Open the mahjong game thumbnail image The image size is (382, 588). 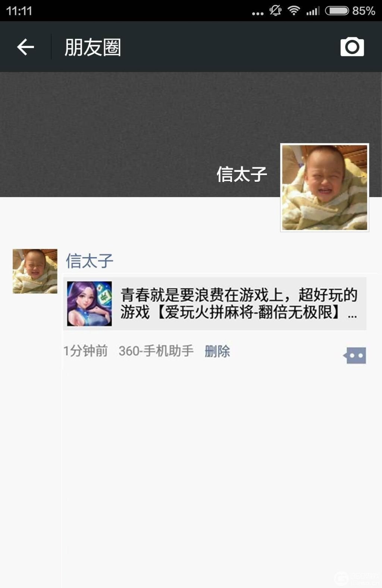[90, 304]
